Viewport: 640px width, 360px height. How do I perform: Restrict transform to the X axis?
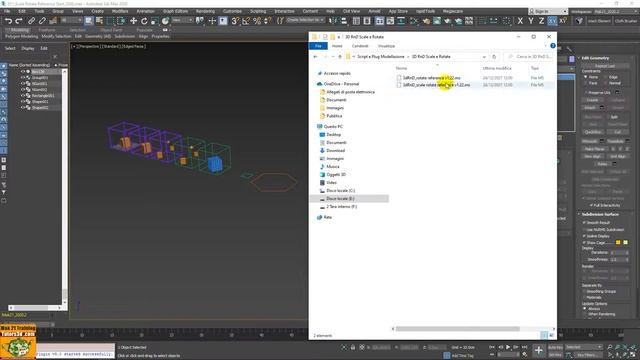point(520,20)
